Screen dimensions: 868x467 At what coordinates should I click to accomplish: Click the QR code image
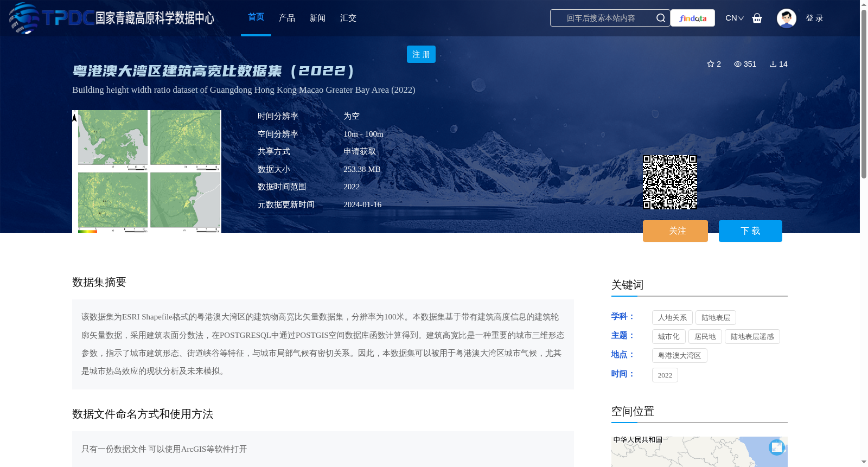coord(670,182)
